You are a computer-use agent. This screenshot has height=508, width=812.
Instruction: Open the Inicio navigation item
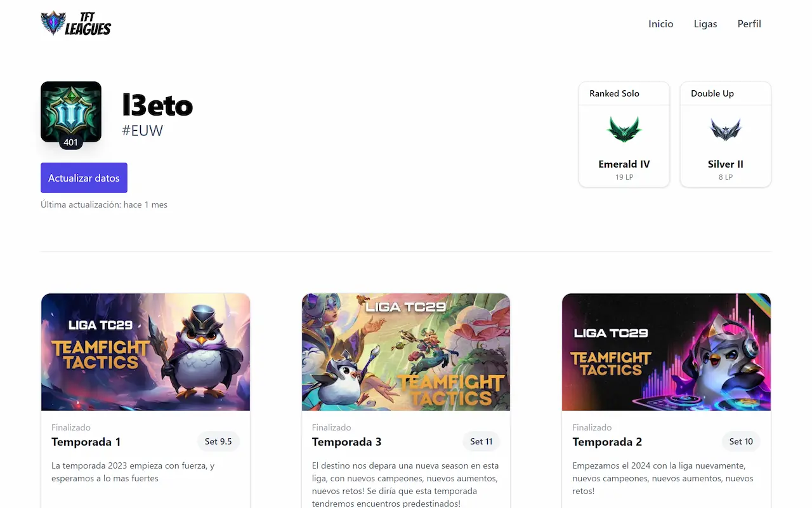(x=660, y=23)
